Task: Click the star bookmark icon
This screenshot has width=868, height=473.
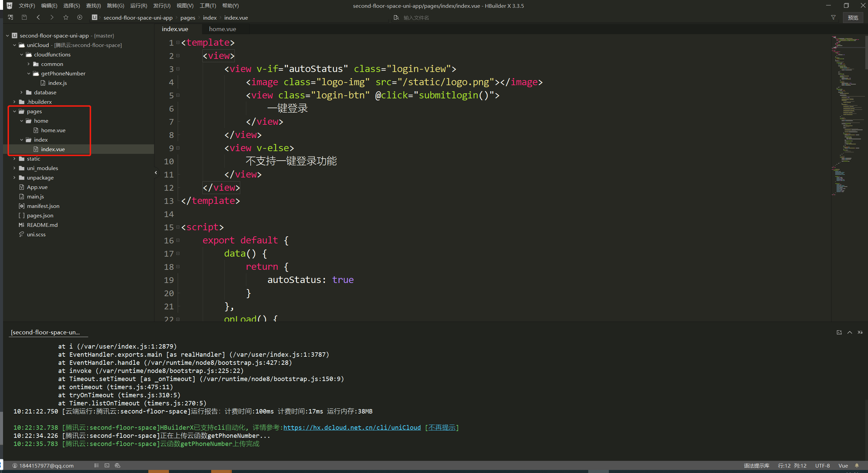Action: 66,17
